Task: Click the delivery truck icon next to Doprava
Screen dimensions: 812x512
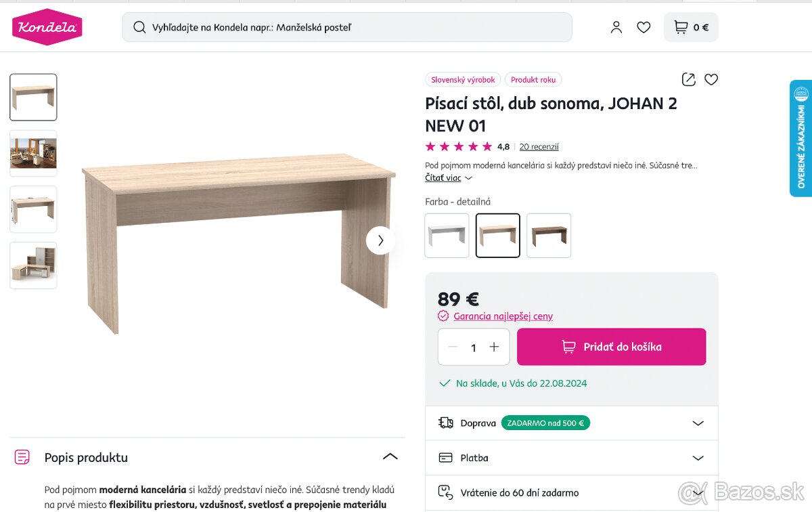Action: tap(445, 423)
